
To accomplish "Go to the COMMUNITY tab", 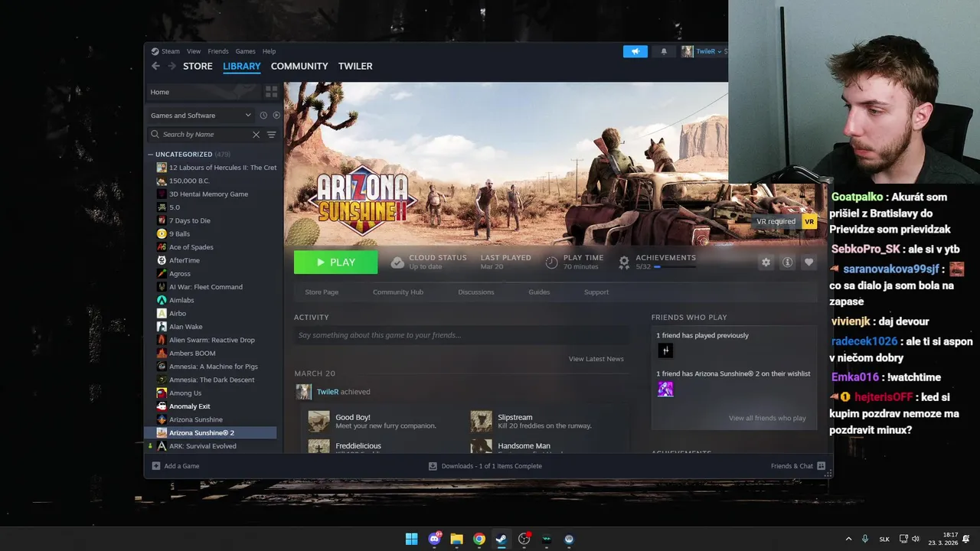I will 299,67.
